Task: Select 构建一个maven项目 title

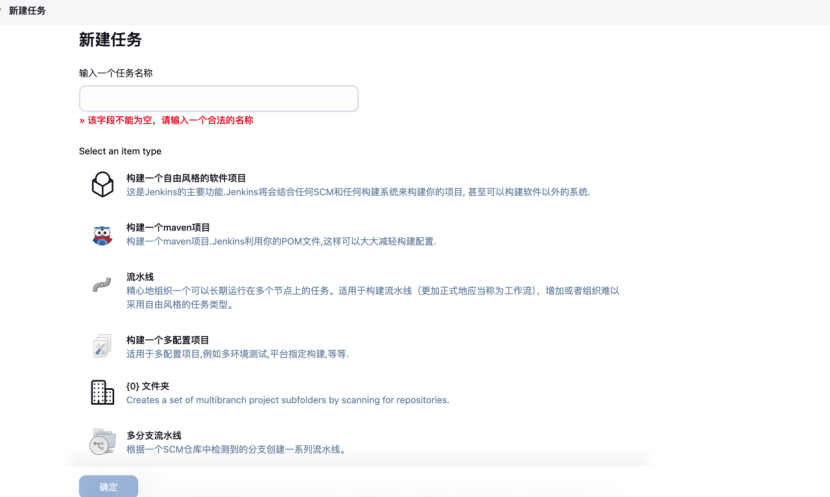Action: pos(168,227)
